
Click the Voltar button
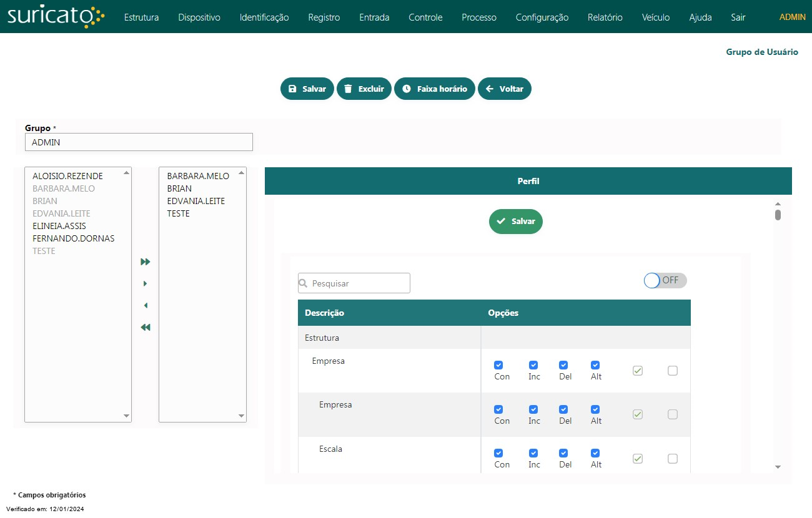505,89
